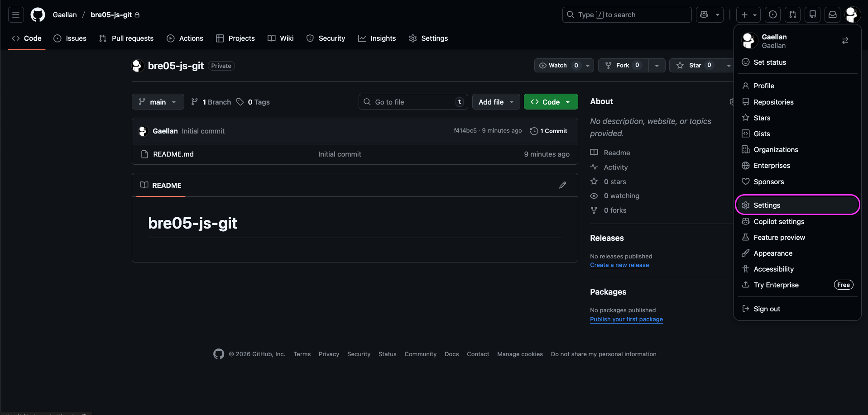868x415 pixels.
Task: Click the GitHub logo in the header
Action: (38, 14)
